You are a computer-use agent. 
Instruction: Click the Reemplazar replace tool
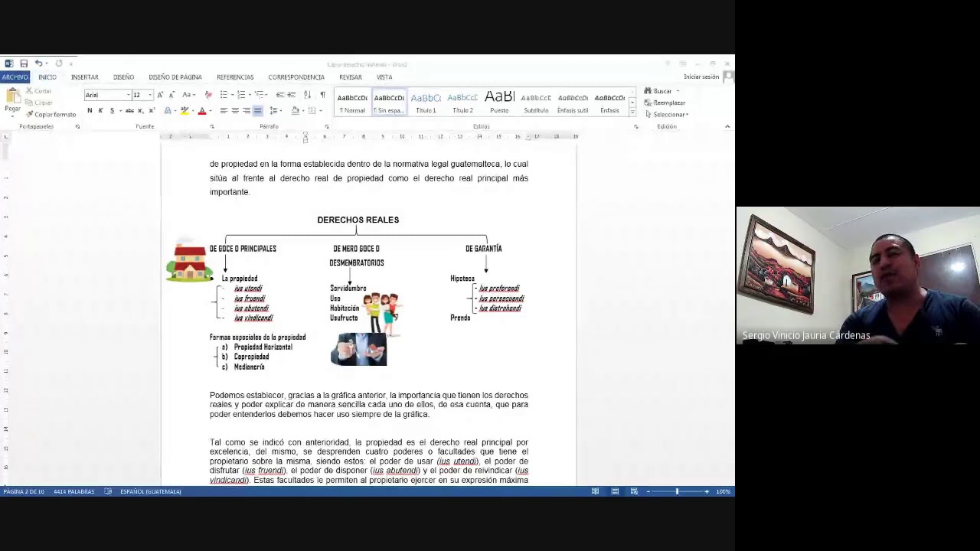pos(665,103)
